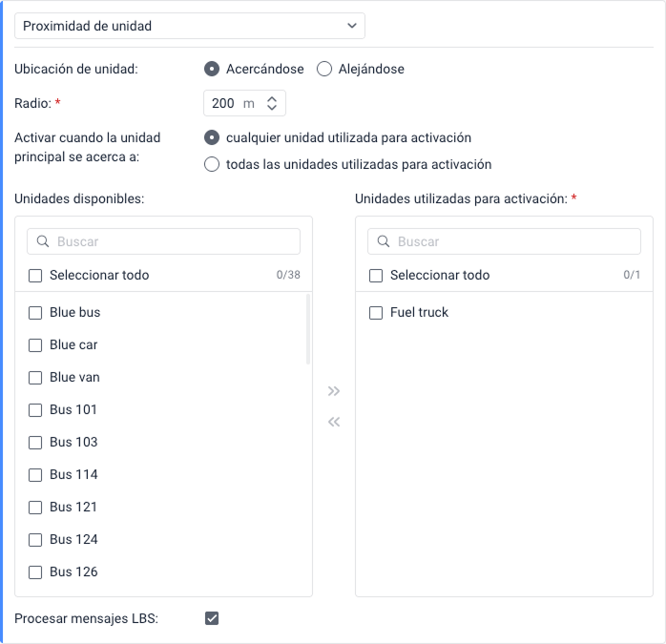Click the Radio value stepper arrows

(272, 103)
